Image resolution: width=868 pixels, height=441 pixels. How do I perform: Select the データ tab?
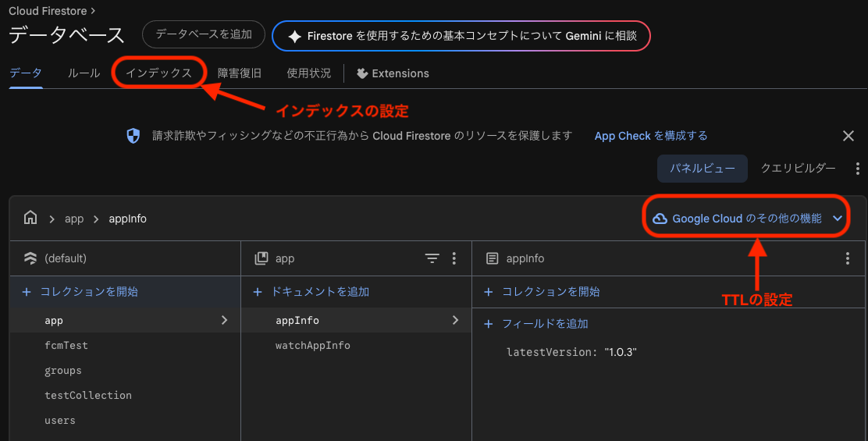click(x=26, y=73)
